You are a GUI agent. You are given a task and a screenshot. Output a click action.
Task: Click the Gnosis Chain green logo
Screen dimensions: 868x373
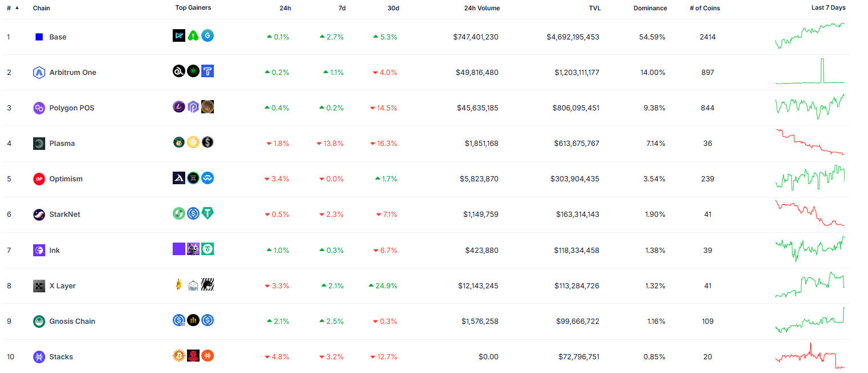tap(39, 322)
